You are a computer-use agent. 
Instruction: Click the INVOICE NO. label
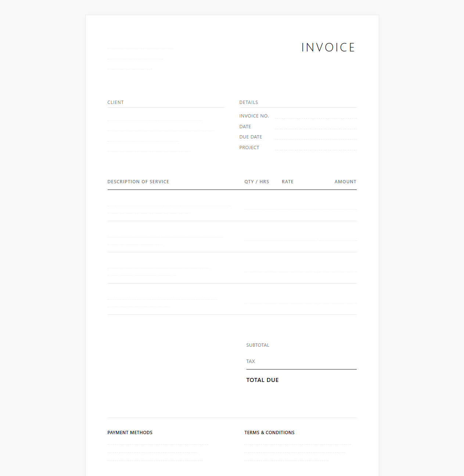254,116
